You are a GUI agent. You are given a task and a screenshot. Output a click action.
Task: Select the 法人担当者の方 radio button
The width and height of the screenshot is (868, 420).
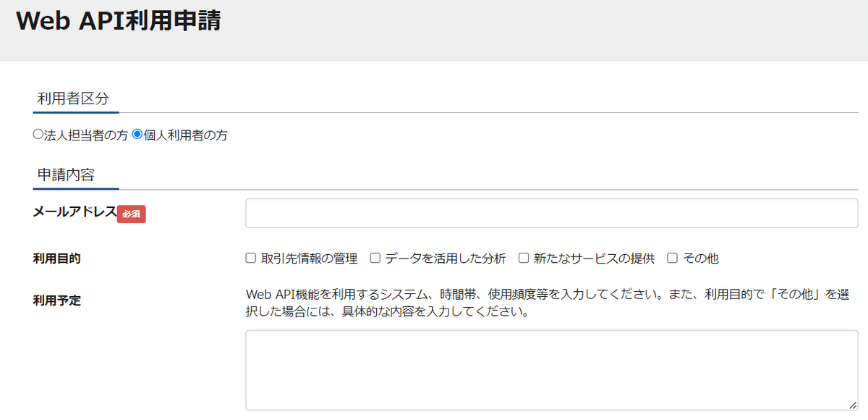click(x=36, y=135)
